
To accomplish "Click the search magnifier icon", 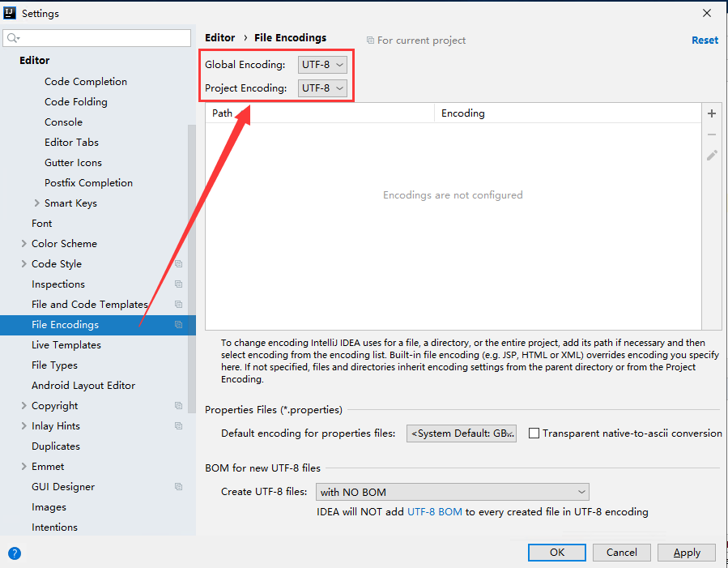I will coord(13,38).
